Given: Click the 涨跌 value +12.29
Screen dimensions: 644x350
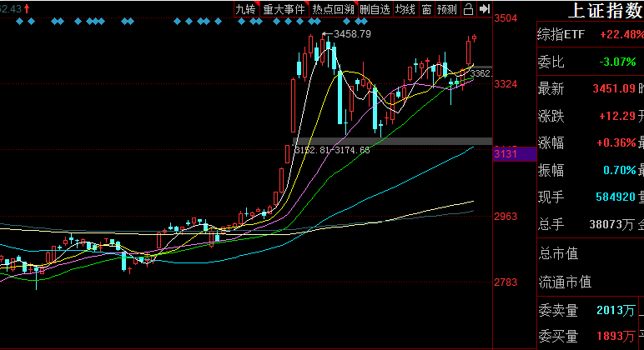Looking at the screenshot, I should [617, 116].
